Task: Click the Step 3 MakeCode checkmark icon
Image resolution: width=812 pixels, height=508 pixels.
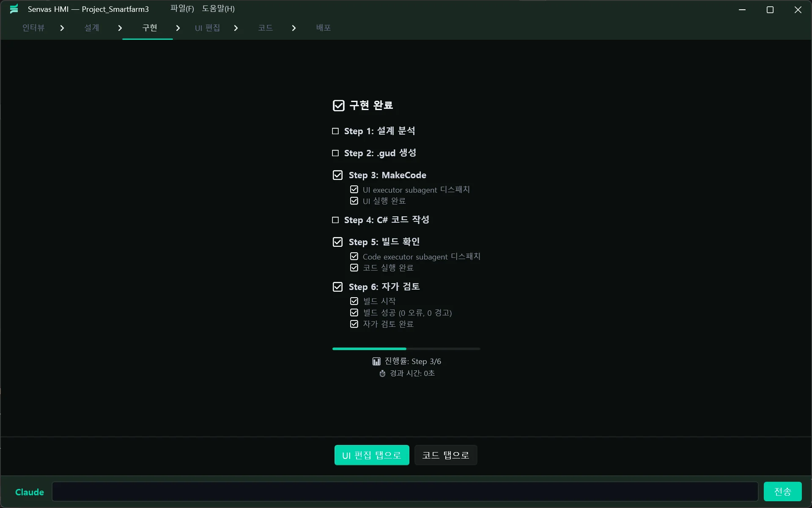Action: coord(337,175)
